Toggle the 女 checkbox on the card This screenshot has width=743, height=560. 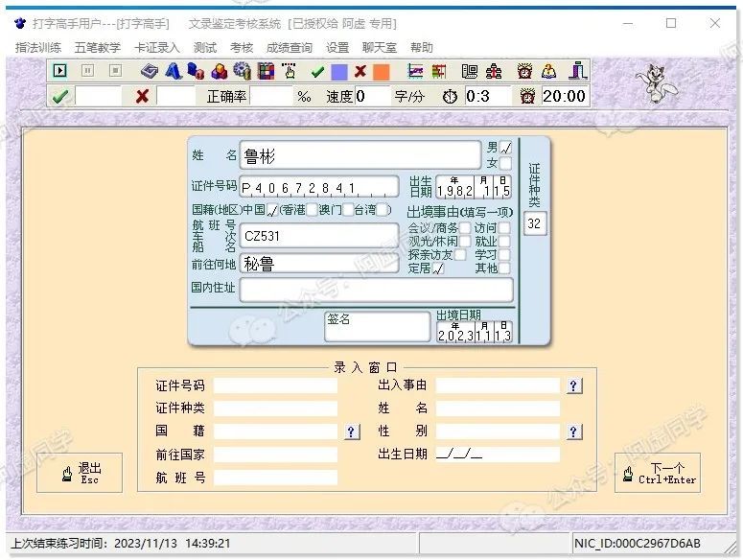(x=505, y=163)
